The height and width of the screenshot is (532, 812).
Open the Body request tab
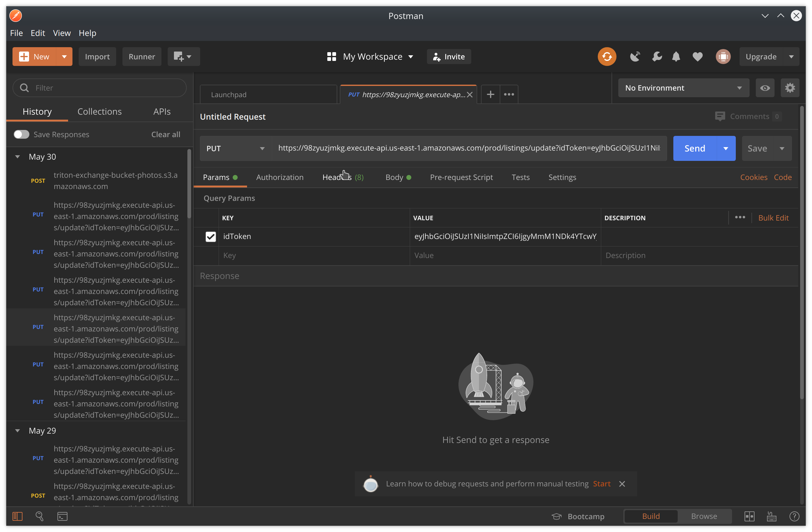pyautogui.click(x=394, y=177)
